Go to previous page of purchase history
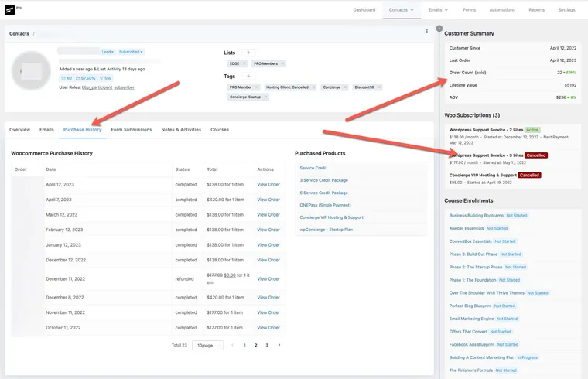 pos(233,345)
